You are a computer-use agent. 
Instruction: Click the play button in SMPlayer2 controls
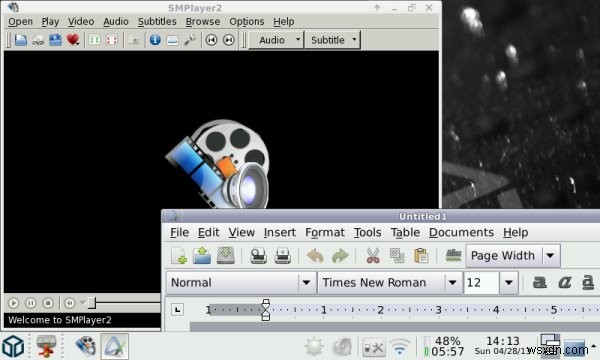pos(13,303)
